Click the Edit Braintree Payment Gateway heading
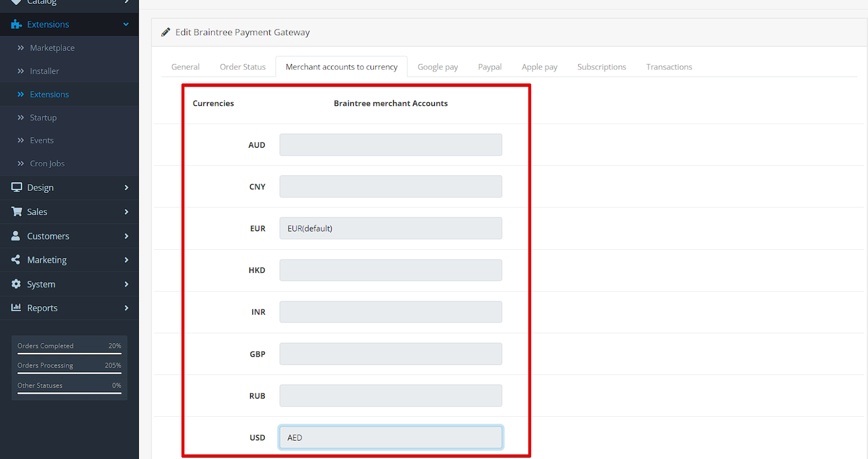The height and width of the screenshot is (459, 868). [242, 32]
